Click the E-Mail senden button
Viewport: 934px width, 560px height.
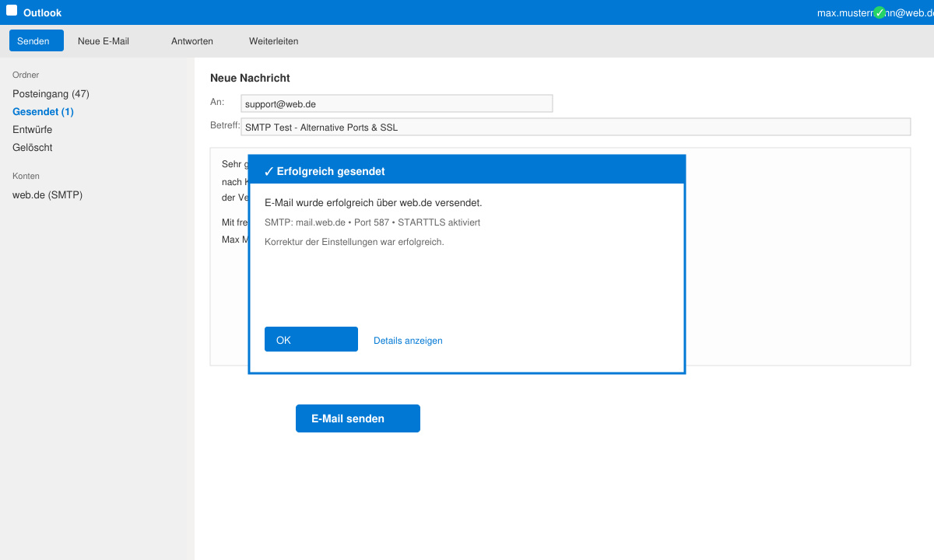click(x=358, y=418)
